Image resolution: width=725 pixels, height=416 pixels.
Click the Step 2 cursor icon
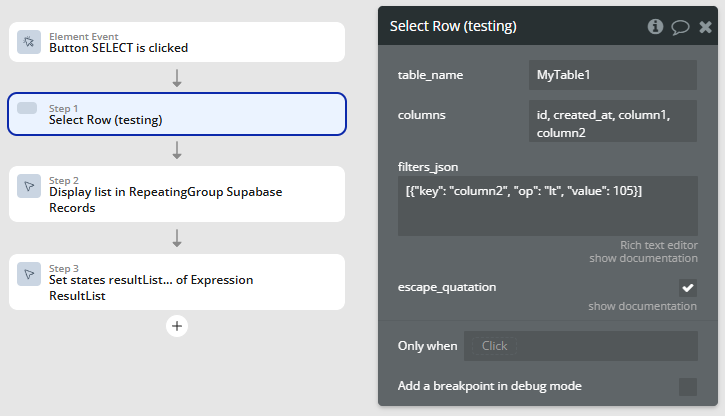[x=29, y=186]
